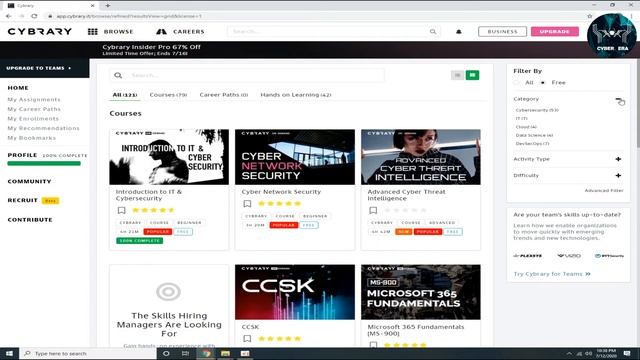Click the Windows taskbar search box
Viewport: 640px width, 360px height.
(x=89, y=353)
